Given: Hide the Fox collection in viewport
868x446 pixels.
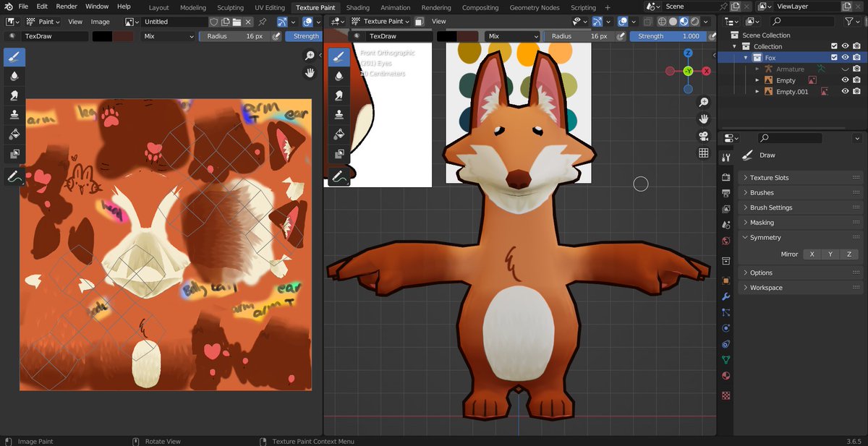Looking at the screenshot, I should (845, 57).
